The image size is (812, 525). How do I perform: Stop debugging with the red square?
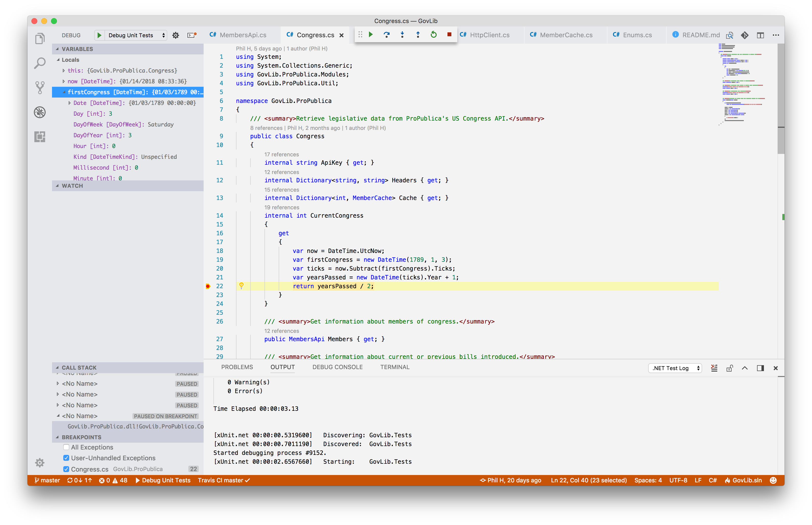point(449,35)
